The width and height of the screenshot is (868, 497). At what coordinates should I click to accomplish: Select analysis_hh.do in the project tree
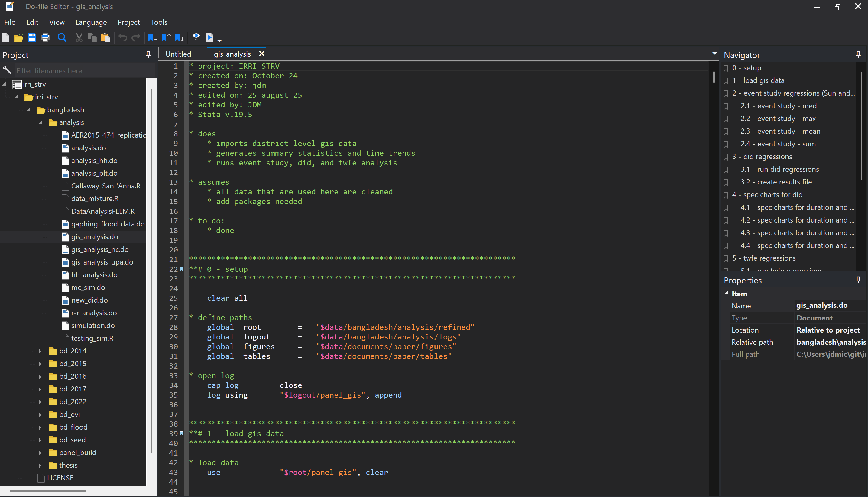click(x=94, y=161)
